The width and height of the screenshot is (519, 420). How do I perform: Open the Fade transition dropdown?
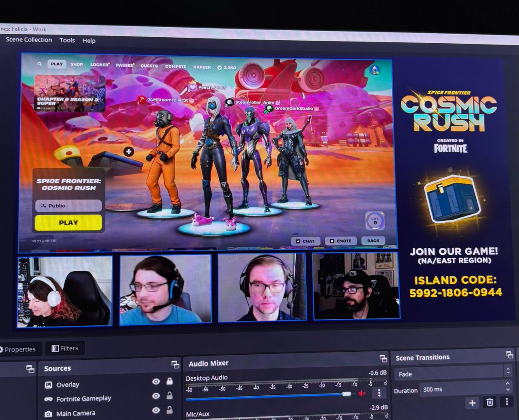[x=453, y=373]
